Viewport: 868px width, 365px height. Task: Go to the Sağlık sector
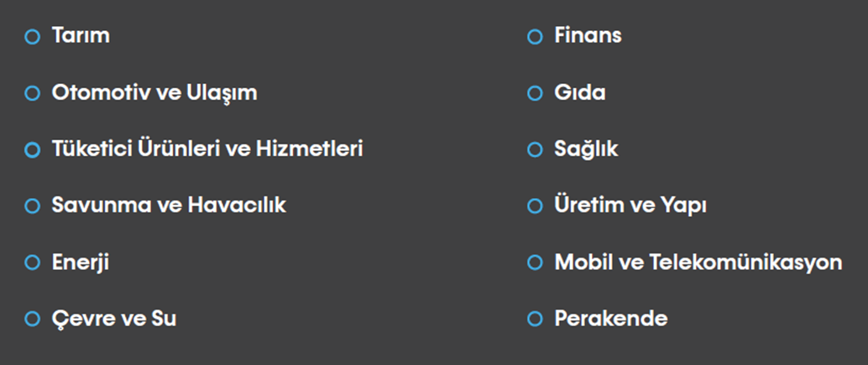586,149
